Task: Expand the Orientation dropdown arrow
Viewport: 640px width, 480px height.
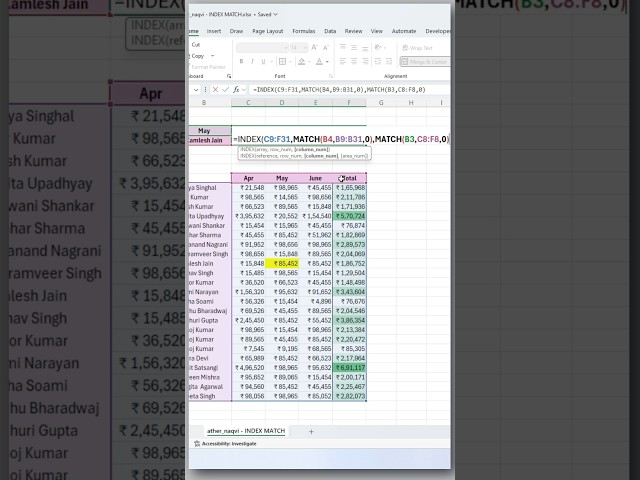Action: tap(385, 48)
